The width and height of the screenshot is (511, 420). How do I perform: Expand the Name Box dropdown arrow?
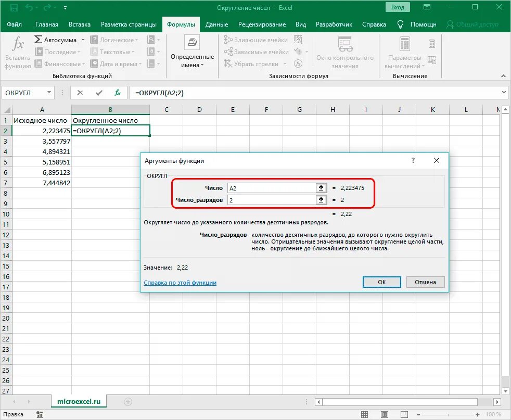coord(49,93)
